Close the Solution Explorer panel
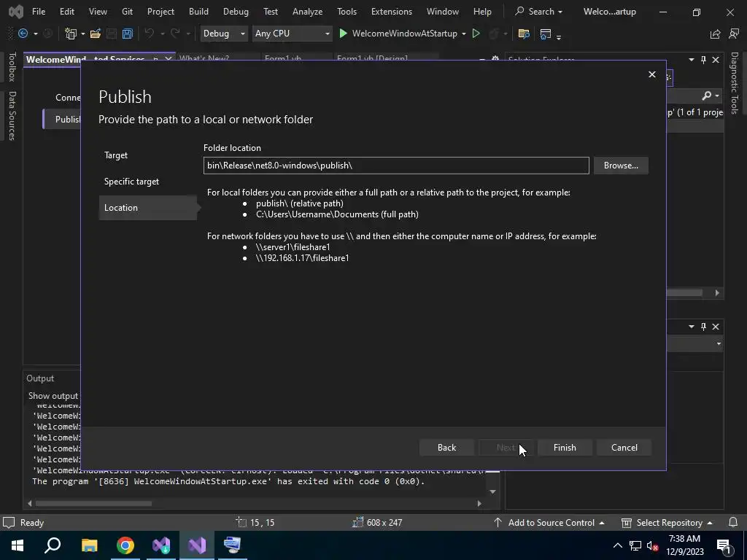 point(716,60)
